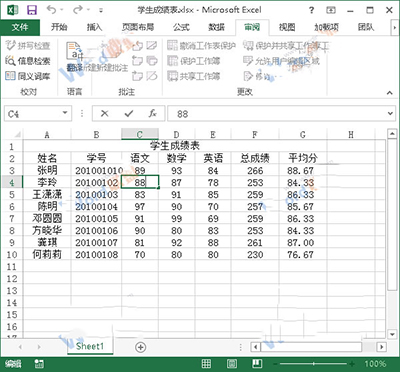
Task: Click 保护并共享工作簿 button
Action: pos(286,45)
